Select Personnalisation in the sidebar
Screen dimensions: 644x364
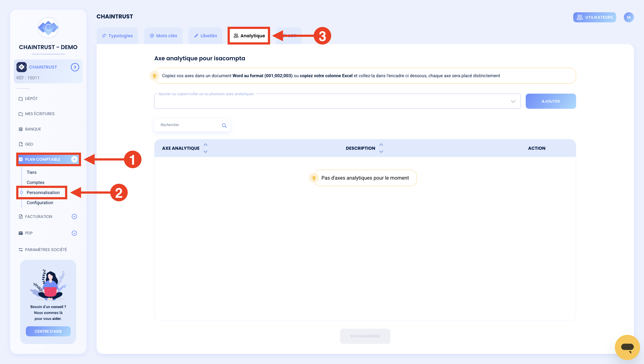pos(43,193)
